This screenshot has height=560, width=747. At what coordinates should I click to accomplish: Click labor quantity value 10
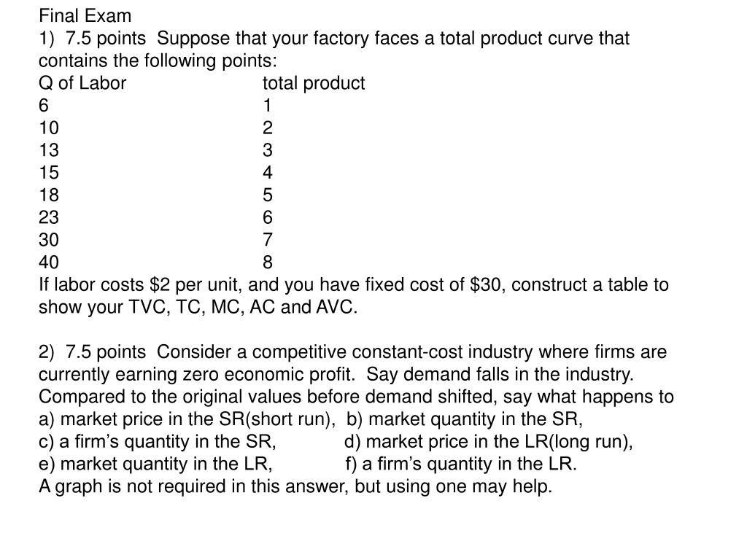coord(49,128)
